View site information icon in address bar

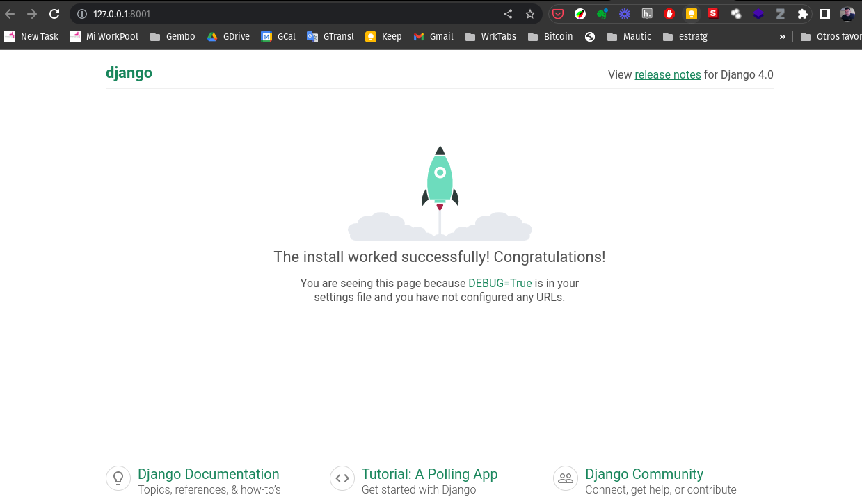[x=81, y=14]
